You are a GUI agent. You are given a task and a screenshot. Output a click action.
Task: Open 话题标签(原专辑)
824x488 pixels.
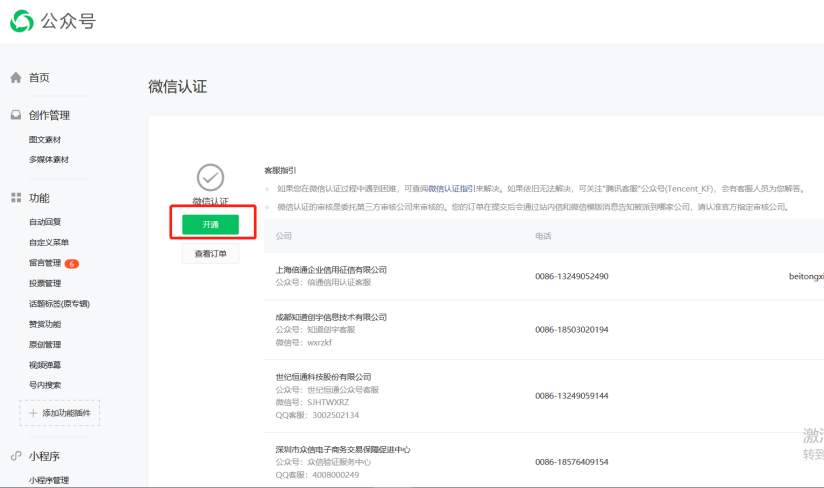pos(59,304)
